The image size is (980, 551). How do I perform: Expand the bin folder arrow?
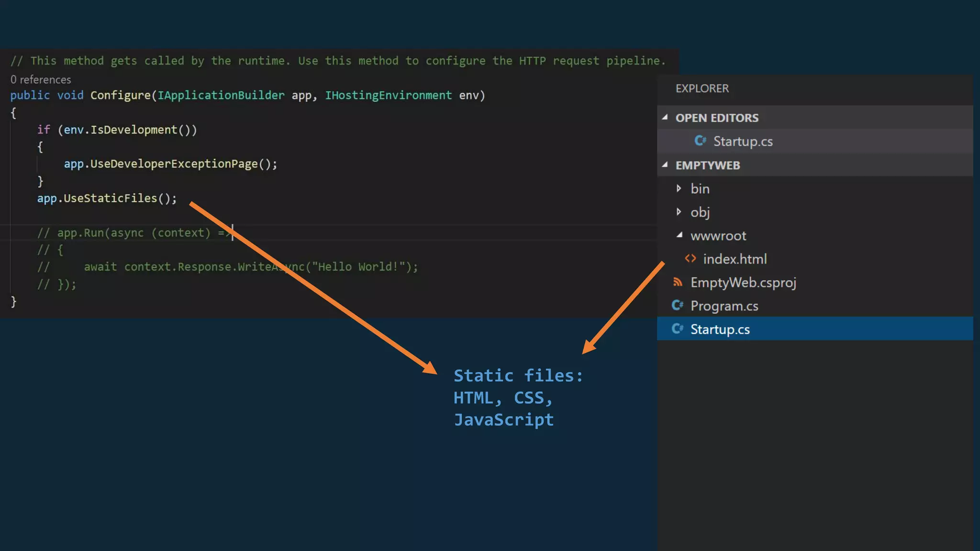pos(679,188)
